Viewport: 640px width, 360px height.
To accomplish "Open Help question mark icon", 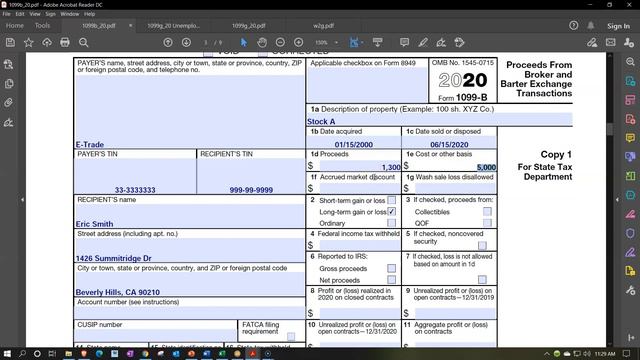I will click(x=573, y=26).
